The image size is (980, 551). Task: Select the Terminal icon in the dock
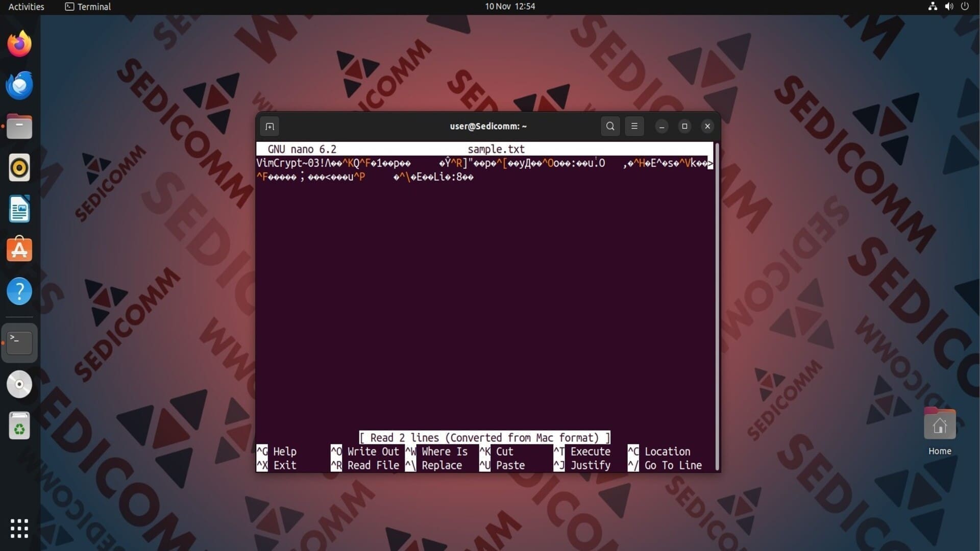19,343
